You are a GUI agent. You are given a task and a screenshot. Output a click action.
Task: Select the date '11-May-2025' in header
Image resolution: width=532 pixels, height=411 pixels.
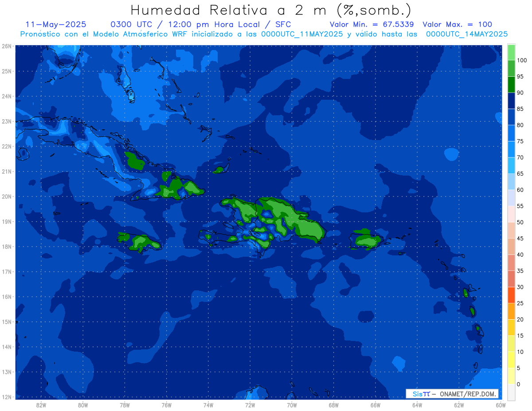coord(56,24)
